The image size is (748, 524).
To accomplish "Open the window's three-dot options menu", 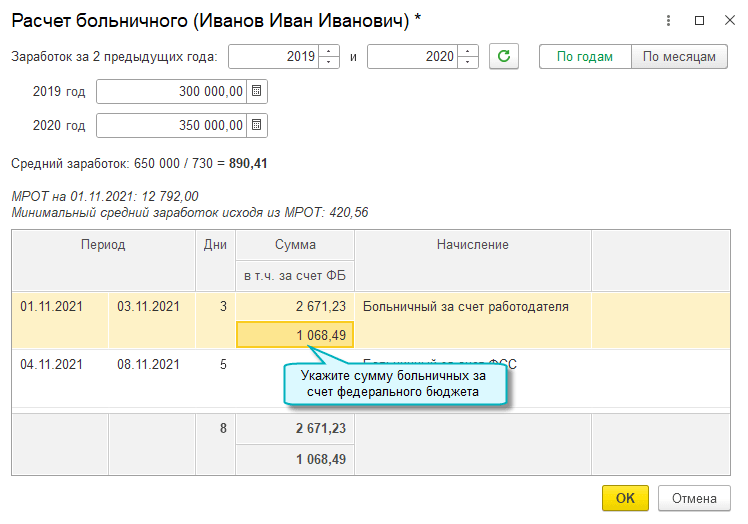I will [667, 20].
